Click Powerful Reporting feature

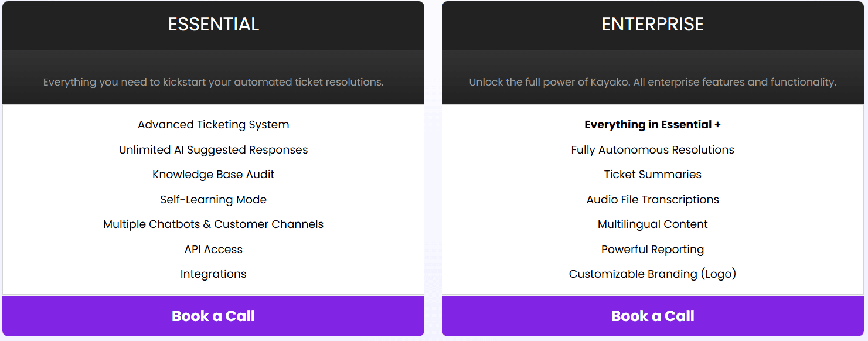click(x=652, y=250)
